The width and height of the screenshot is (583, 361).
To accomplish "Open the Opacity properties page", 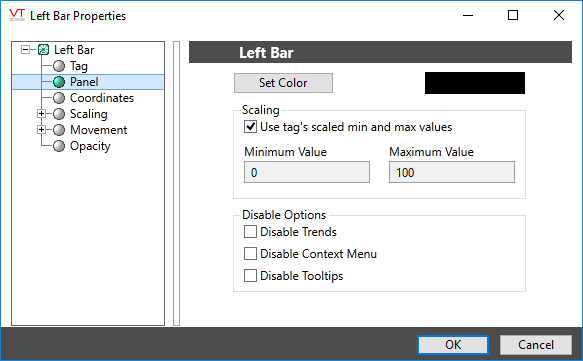I will coord(90,146).
